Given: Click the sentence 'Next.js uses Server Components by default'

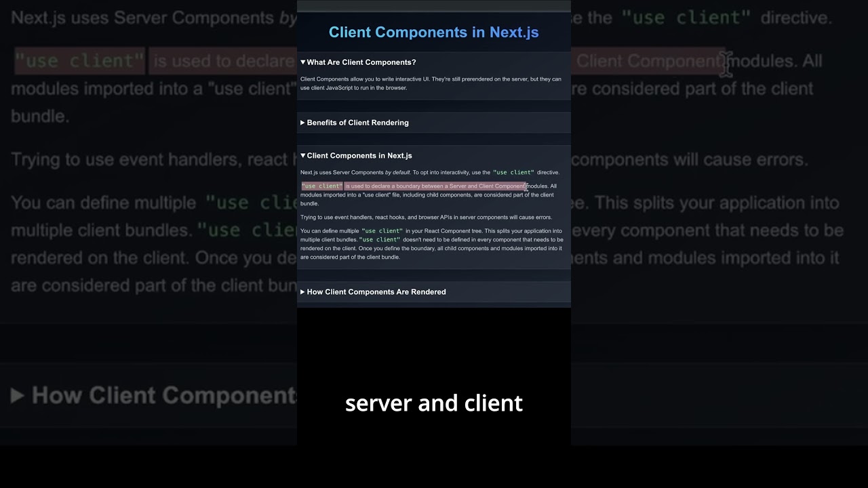Looking at the screenshot, I should [x=355, y=173].
